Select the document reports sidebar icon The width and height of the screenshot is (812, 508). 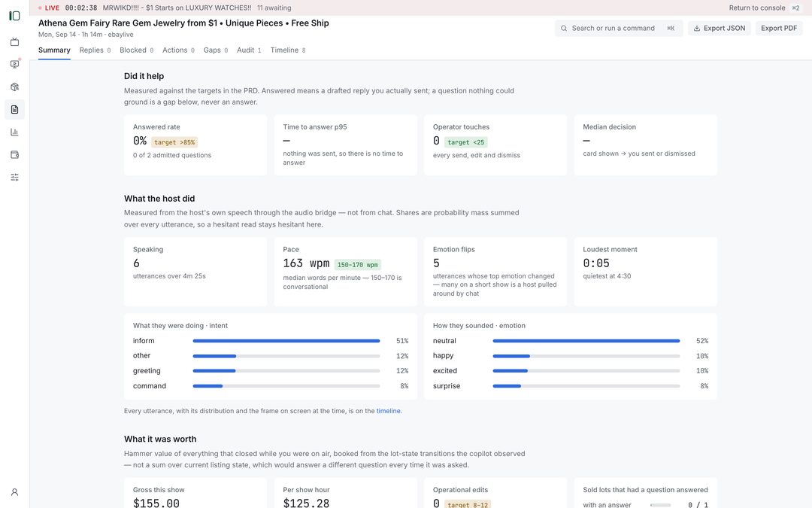click(14, 109)
